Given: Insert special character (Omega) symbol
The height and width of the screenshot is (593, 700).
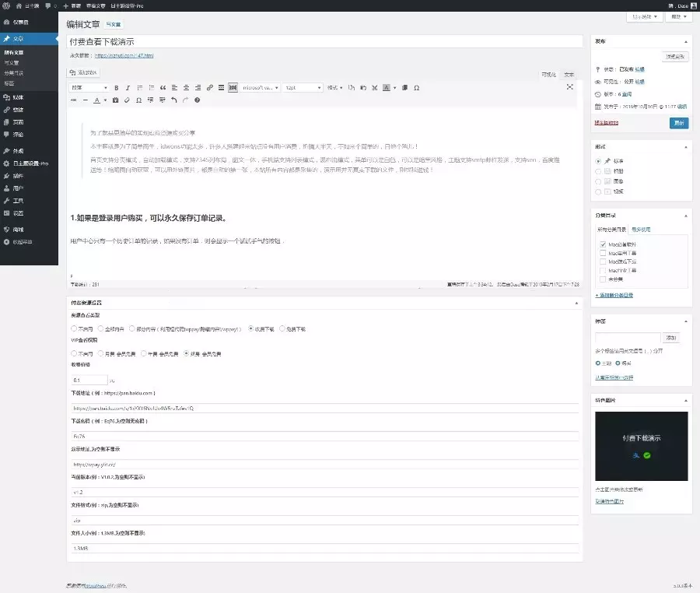Looking at the screenshot, I should tap(138, 100).
